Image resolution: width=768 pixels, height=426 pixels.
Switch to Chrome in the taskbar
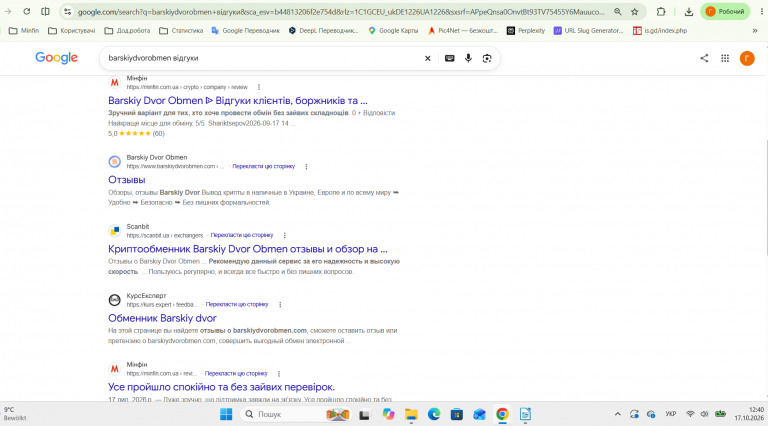(502, 414)
